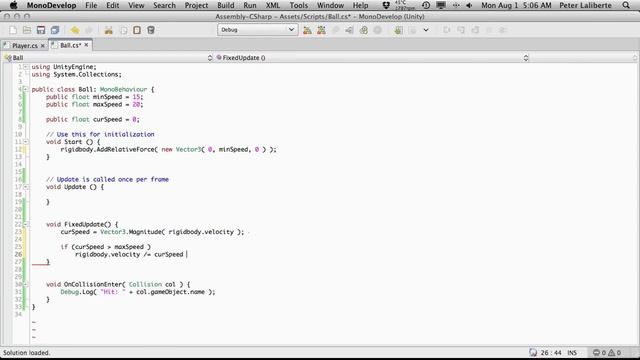Select the Ball.cs* tab
This screenshot has width=640, height=360.
[x=70, y=45]
